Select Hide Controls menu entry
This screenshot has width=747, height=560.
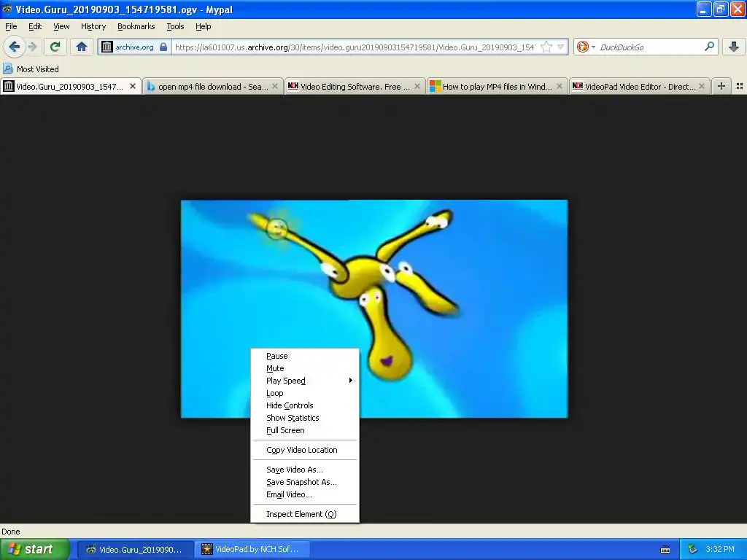point(305,405)
